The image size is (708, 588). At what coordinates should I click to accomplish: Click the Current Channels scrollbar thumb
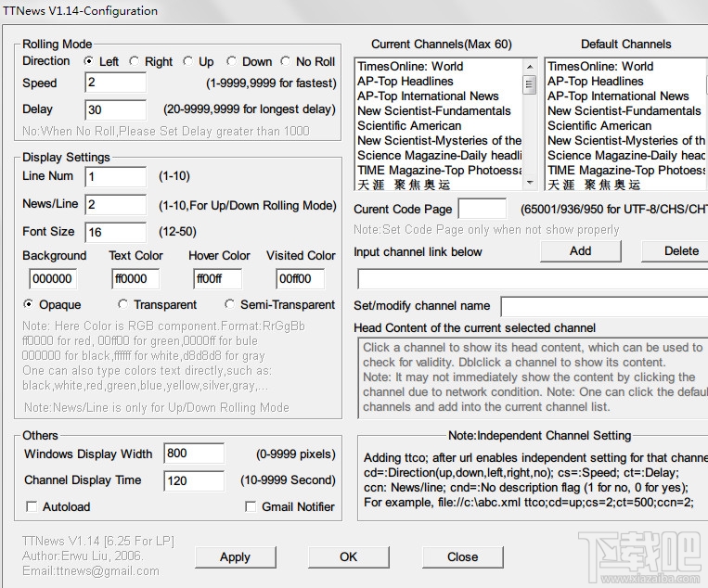530,84
